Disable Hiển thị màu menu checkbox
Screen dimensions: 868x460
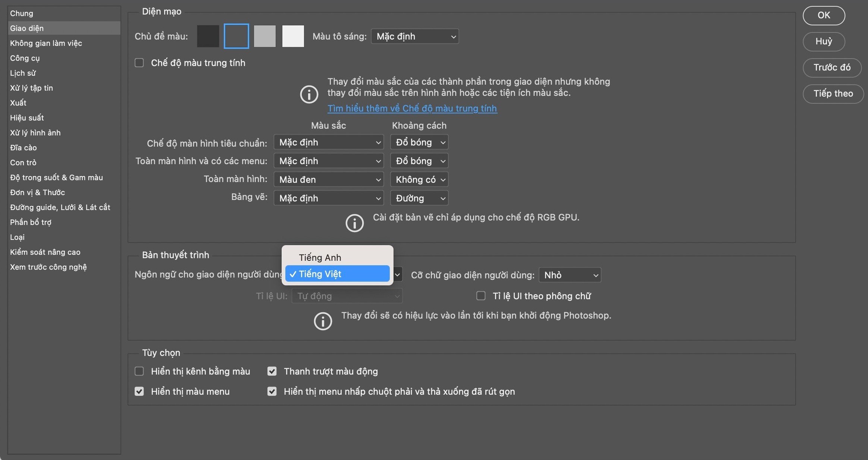(x=139, y=391)
